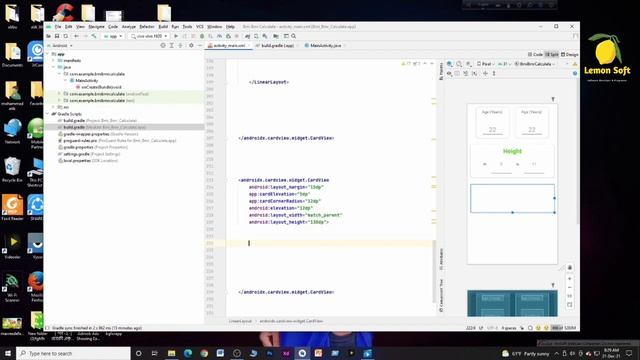Click the CardView breadcrumb below the editor
640x360 pixels.
[291, 321]
